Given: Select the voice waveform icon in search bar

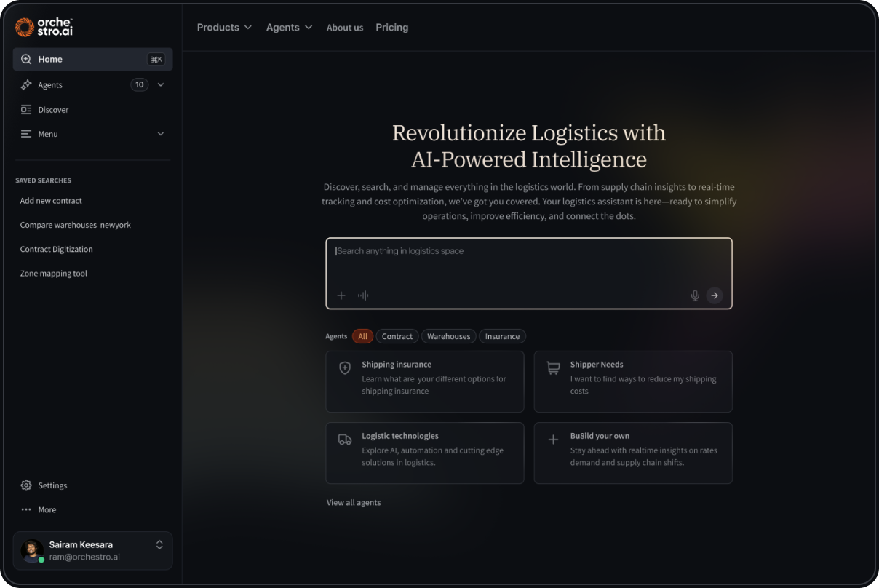Looking at the screenshot, I should tap(362, 295).
